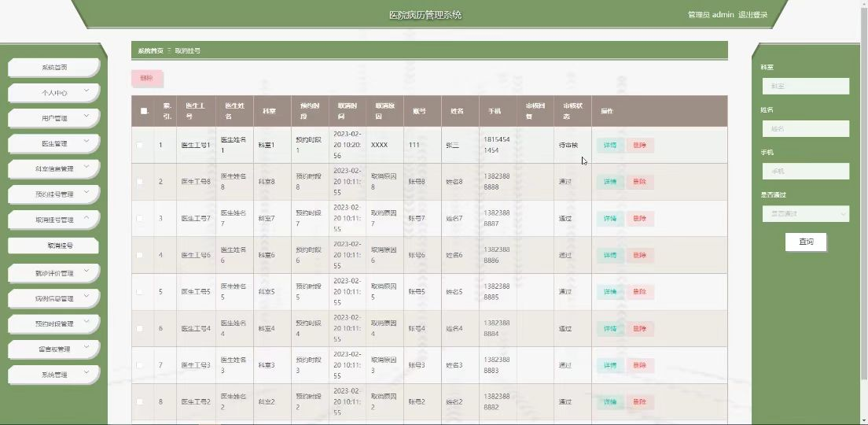This screenshot has width=868, height=425.
Task: Click the 退出登录 link
Action: pyautogui.click(x=753, y=15)
